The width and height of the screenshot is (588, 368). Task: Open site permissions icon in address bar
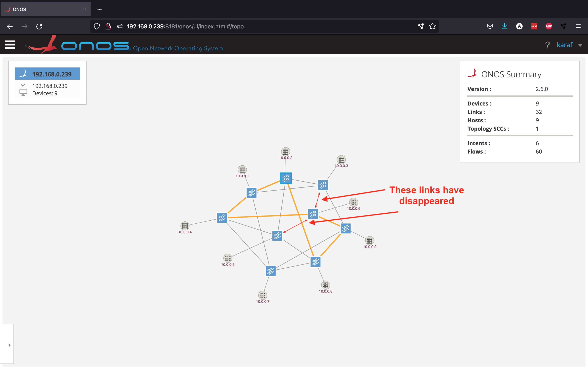tap(120, 26)
